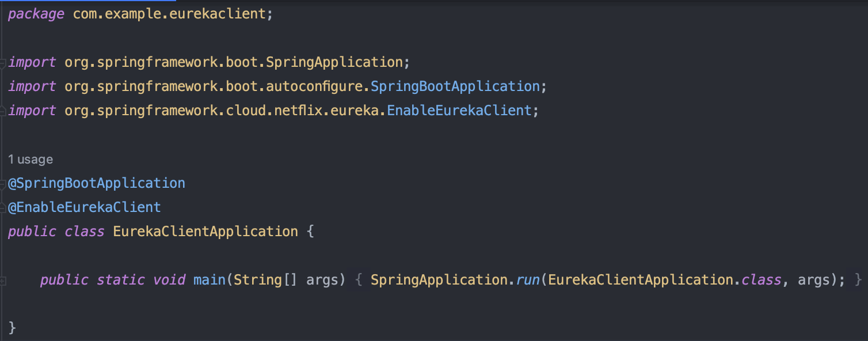The height and width of the screenshot is (341, 868).
Task: Click 'org.springframework.boot.autoconfigure' package path
Action: click(x=214, y=86)
